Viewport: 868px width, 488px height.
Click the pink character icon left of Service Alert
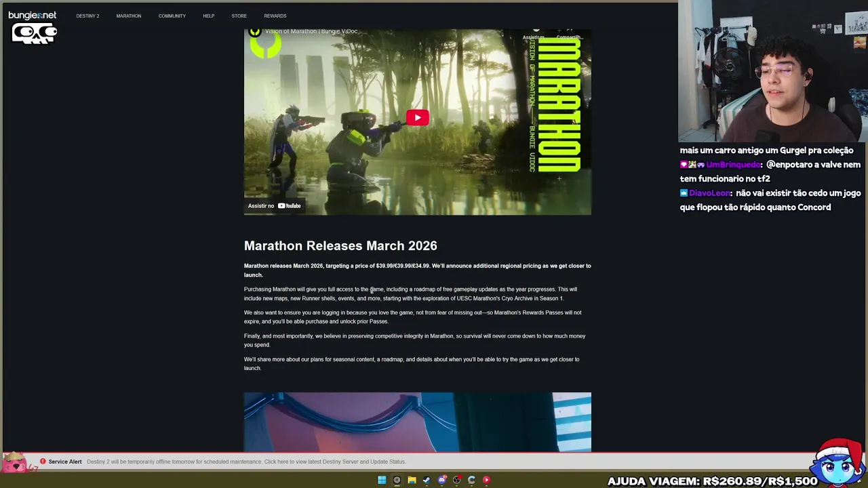coord(15,464)
